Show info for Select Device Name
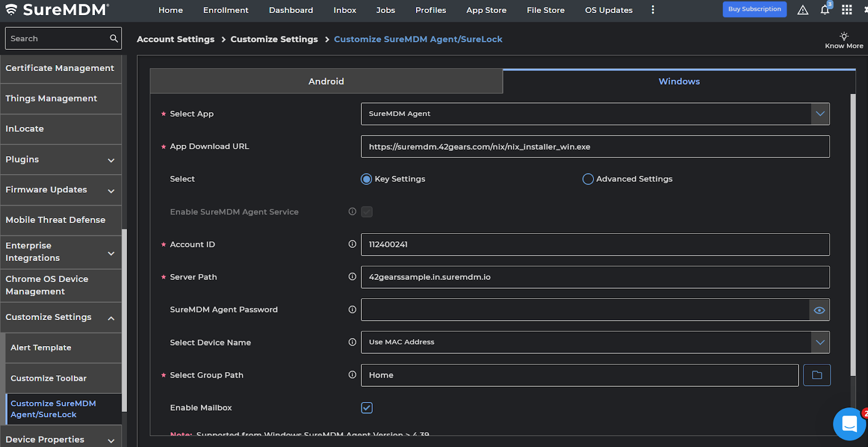Image resolution: width=868 pixels, height=447 pixels. pyautogui.click(x=353, y=342)
